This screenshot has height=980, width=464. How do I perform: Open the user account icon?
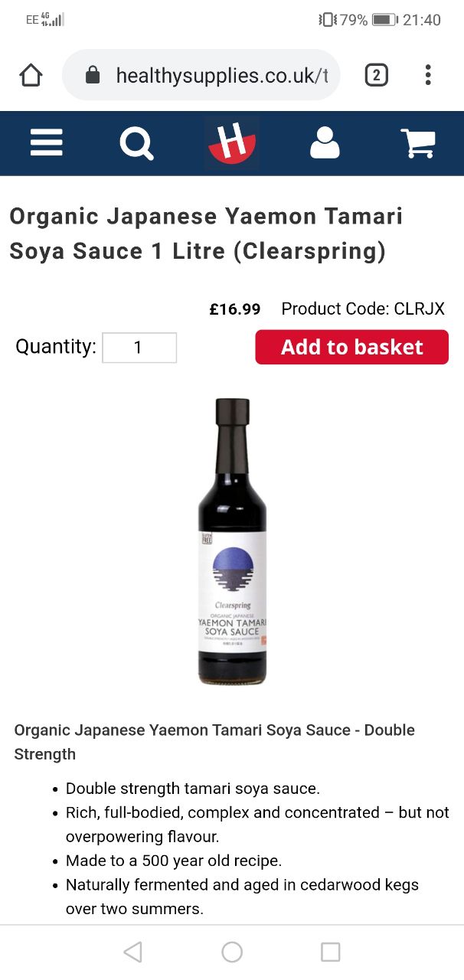(325, 143)
